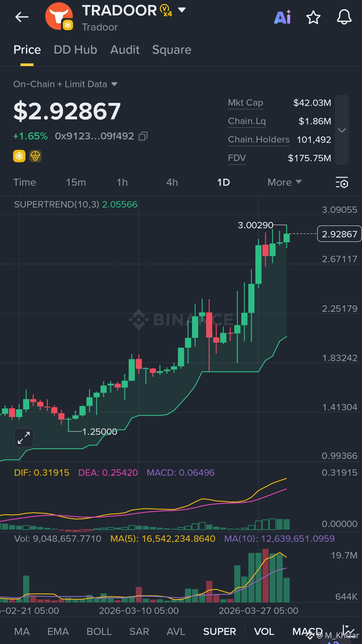This screenshot has height=644, width=362.
Task: Toggle the BOLL indicator
Action: coord(99,632)
